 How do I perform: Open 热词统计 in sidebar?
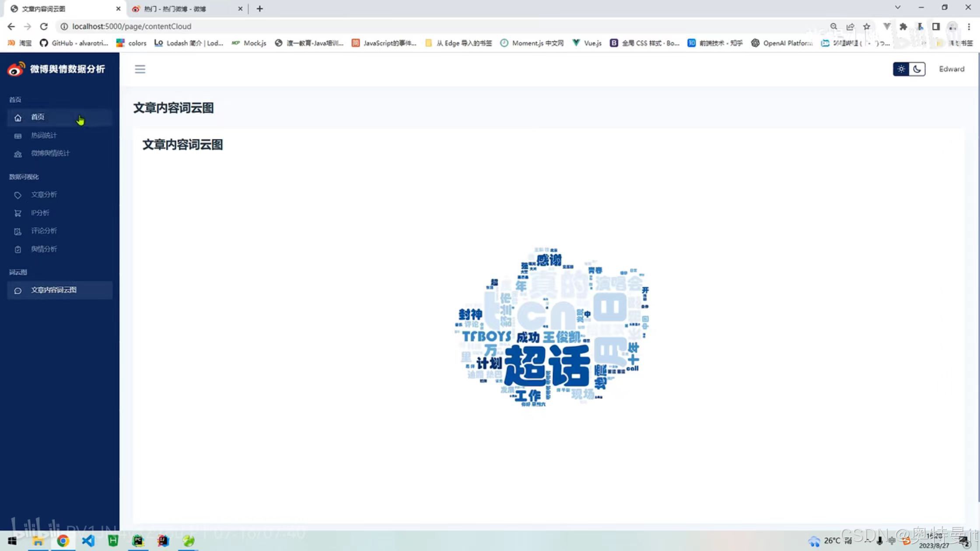(x=43, y=136)
